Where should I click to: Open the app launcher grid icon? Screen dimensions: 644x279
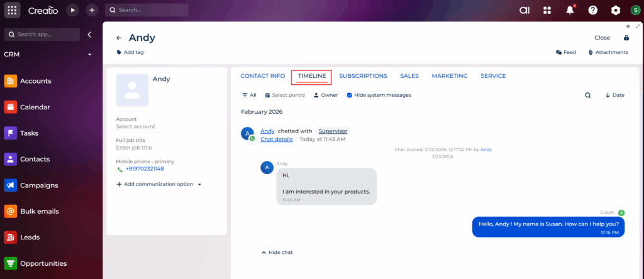point(13,10)
